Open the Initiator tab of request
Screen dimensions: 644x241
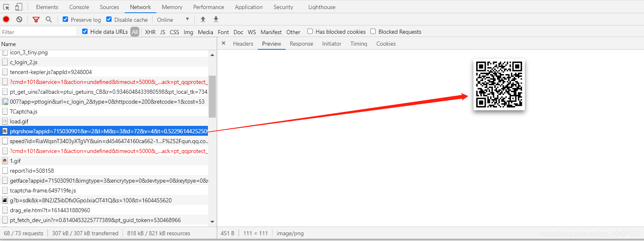click(332, 44)
